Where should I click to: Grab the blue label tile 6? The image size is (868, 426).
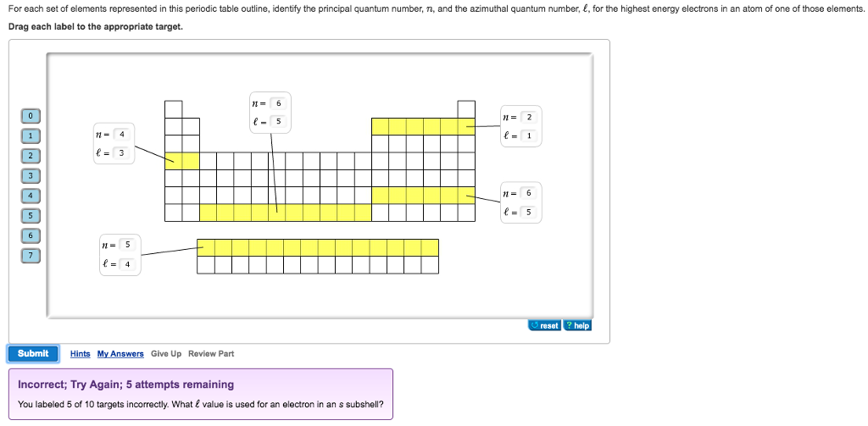tap(31, 235)
